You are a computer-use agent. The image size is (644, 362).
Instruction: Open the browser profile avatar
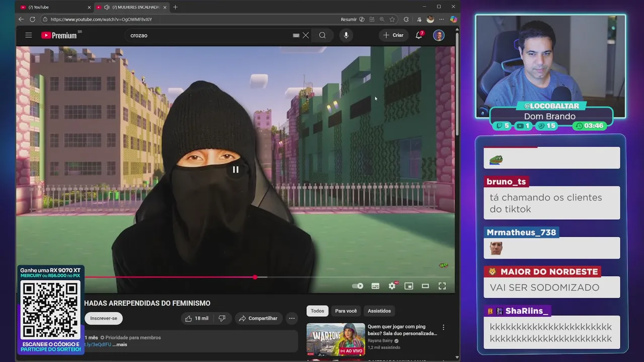tap(430, 19)
